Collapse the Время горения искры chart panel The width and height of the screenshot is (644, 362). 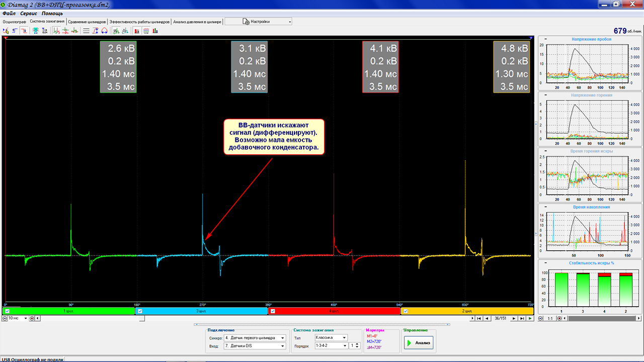545,151
